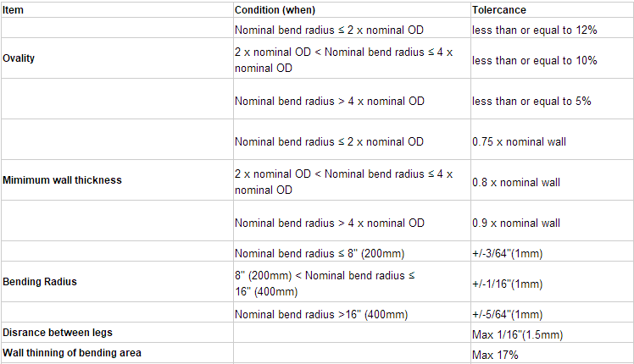Select the Condition (when) column header
The width and height of the screenshot is (634, 364).
(275, 10)
